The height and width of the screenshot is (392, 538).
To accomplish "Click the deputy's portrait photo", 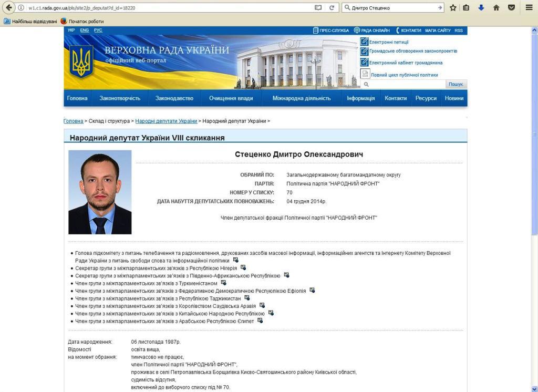I will pos(100,192).
